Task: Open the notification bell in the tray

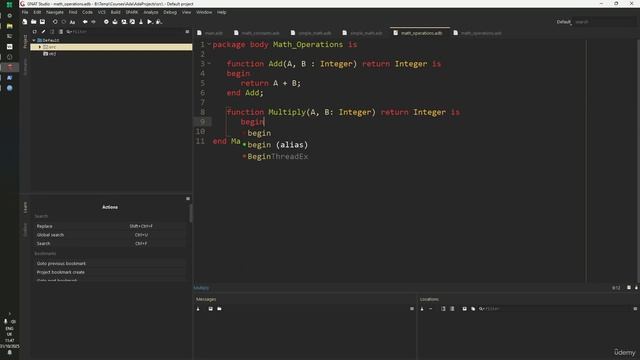Action: [9, 353]
